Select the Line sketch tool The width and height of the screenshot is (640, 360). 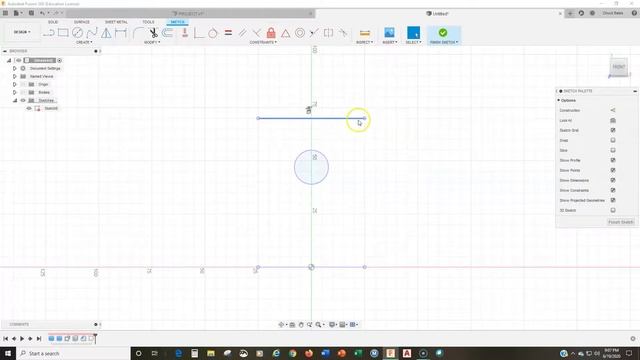click(x=49, y=33)
